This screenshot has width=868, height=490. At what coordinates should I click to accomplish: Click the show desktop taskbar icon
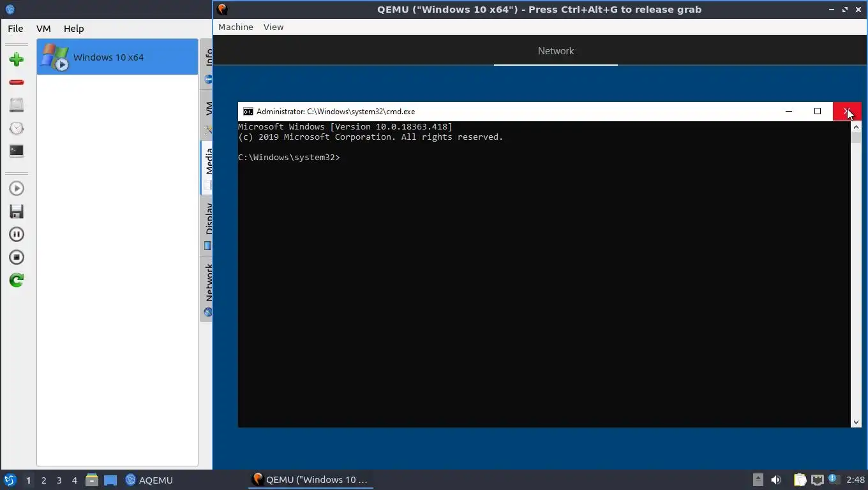tap(110, 480)
